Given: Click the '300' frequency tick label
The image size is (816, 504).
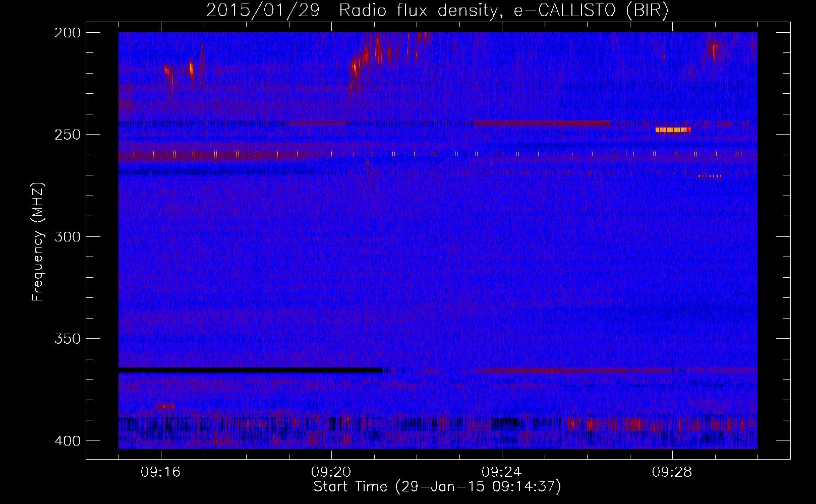Looking at the screenshot, I should [x=67, y=236].
